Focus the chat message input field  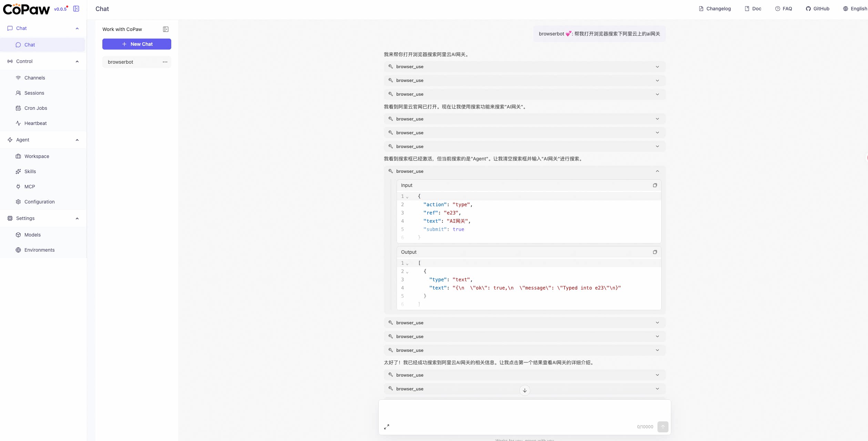coord(524,411)
